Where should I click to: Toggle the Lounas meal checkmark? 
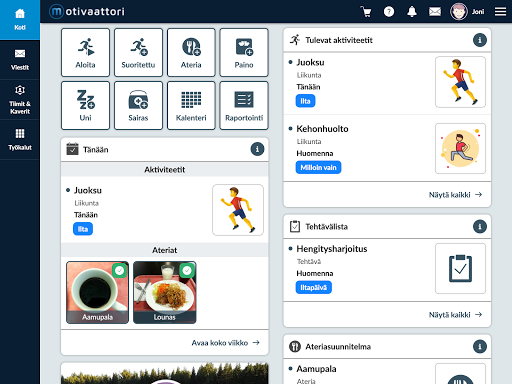(187, 270)
